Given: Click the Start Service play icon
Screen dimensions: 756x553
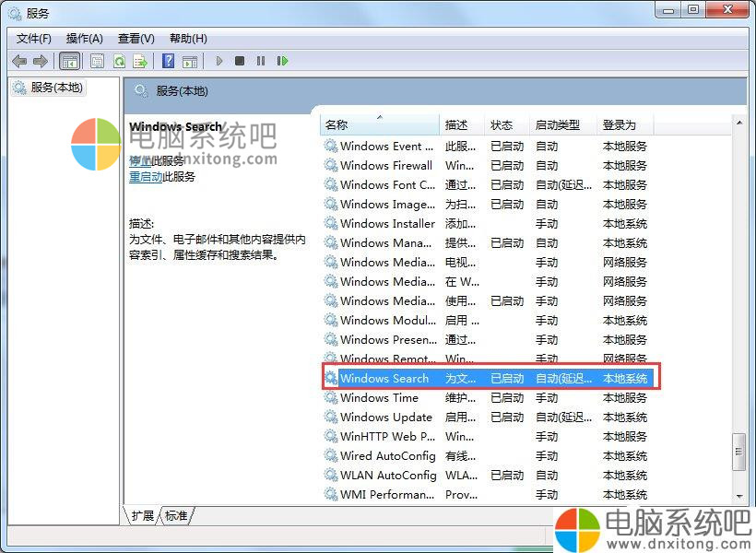Looking at the screenshot, I should (219, 61).
